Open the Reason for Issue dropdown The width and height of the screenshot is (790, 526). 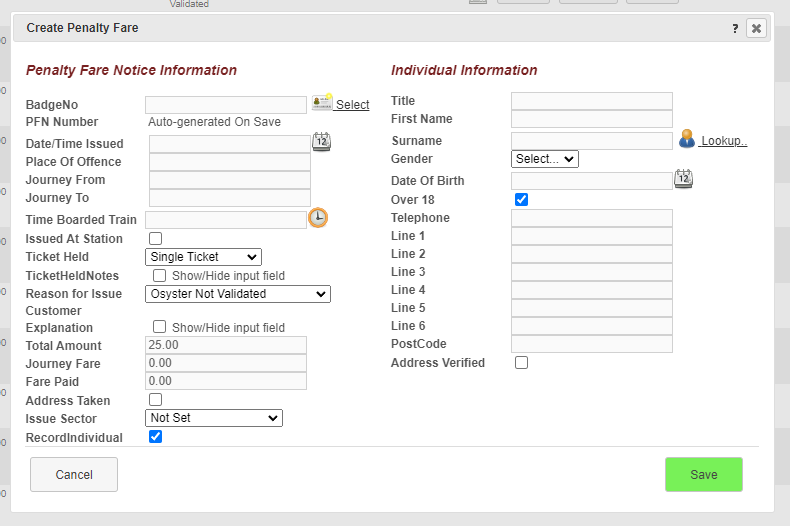click(237, 294)
